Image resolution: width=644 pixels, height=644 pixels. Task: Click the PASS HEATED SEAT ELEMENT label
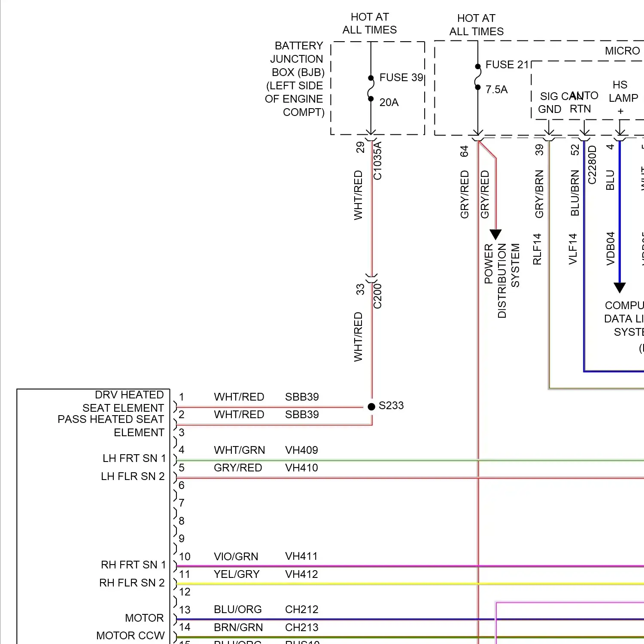tap(111, 426)
